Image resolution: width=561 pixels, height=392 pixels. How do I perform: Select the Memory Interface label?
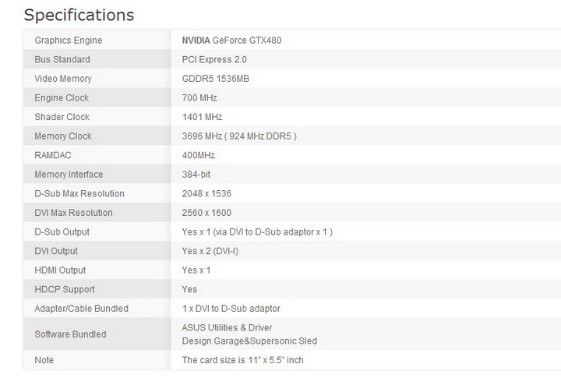(x=69, y=175)
